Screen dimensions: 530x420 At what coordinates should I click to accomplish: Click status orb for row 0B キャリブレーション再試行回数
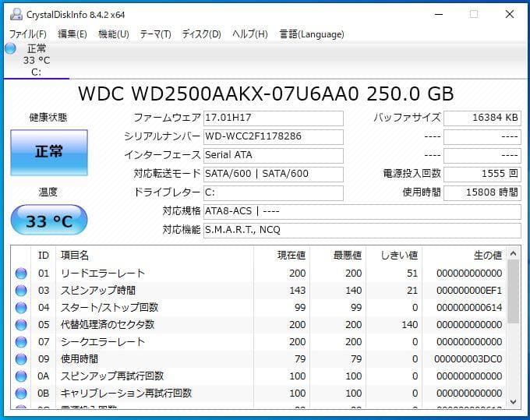point(21,393)
